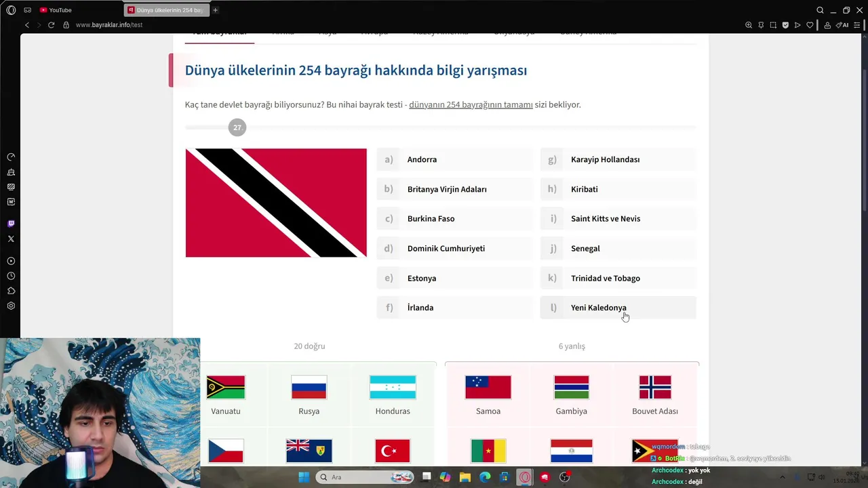Choose answer c) Burkina Faso
Viewport: 868px width, 488px height.
(454, 218)
